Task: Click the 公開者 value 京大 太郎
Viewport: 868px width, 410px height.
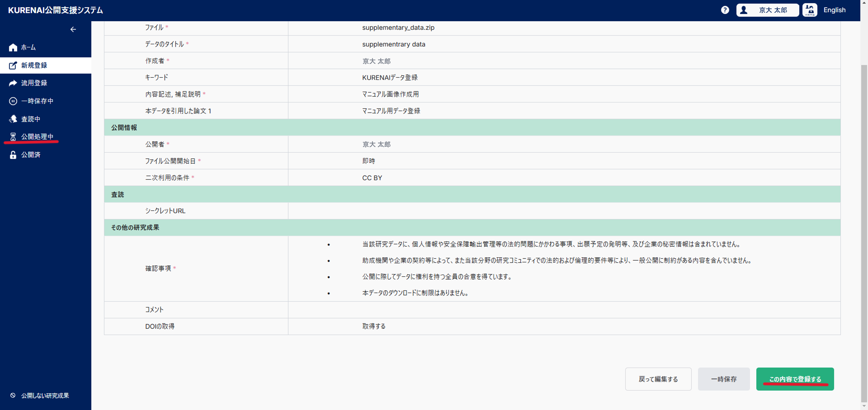Action: (x=376, y=144)
